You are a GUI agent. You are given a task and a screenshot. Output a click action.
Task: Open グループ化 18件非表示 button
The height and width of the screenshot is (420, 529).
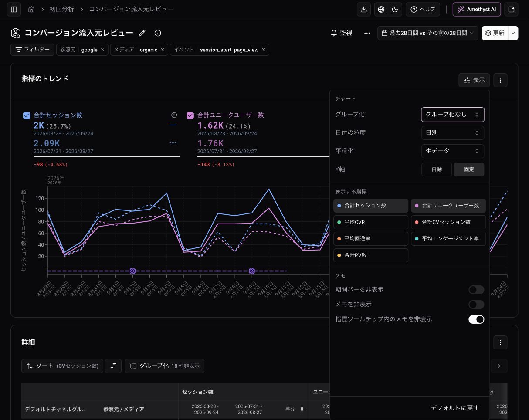[x=165, y=366]
